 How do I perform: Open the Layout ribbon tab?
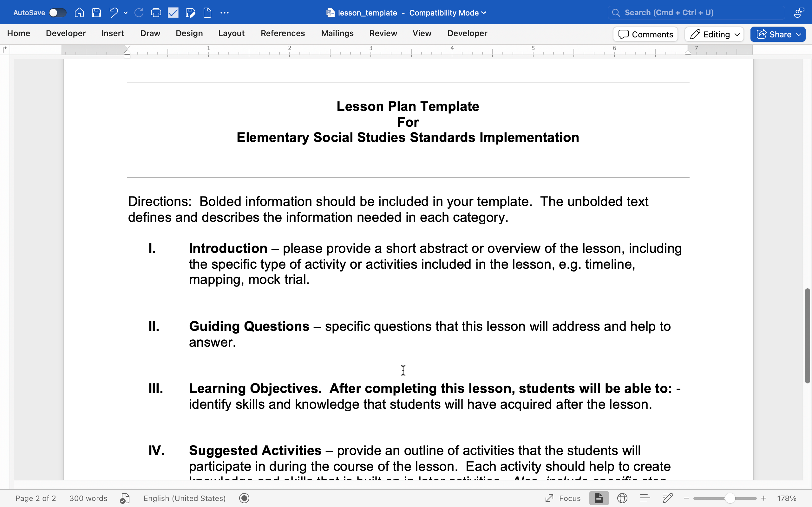click(231, 33)
